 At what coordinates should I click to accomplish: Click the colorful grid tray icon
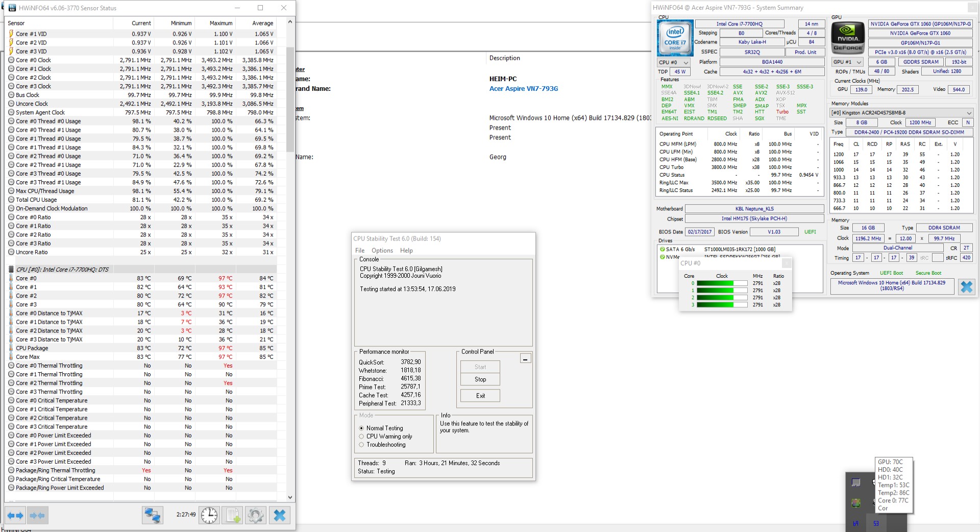coord(856,503)
